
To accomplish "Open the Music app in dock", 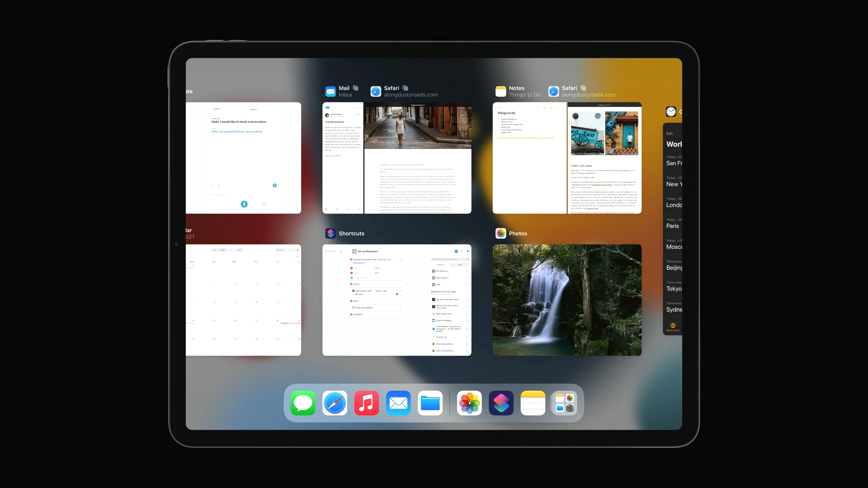I will pyautogui.click(x=366, y=403).
